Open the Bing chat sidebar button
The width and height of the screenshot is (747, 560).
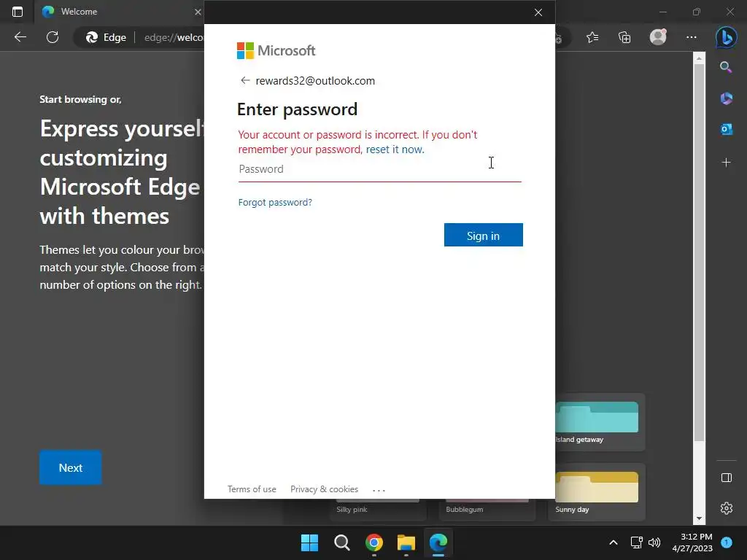tap(726, 37)
